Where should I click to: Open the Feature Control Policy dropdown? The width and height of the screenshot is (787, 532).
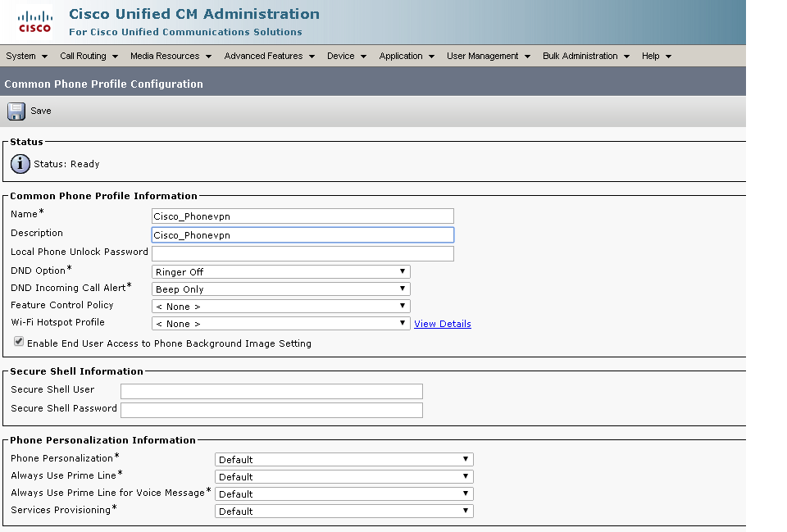401,305
